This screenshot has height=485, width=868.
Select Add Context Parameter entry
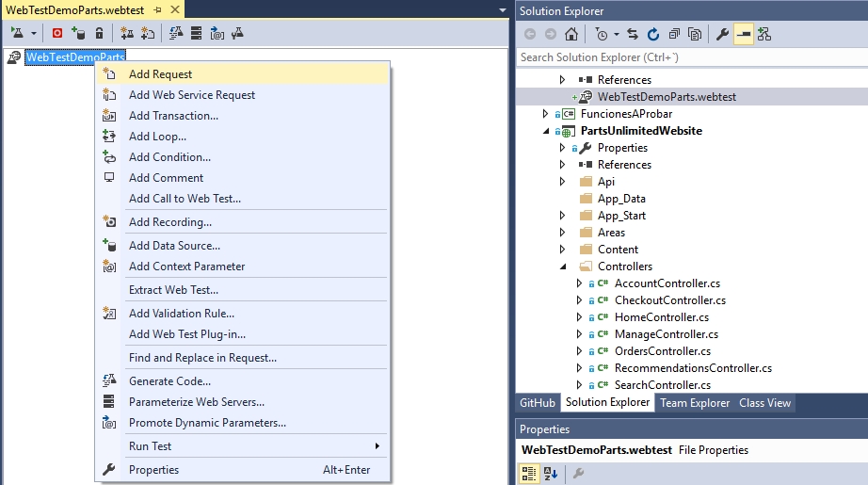click(x=243, y=267)
